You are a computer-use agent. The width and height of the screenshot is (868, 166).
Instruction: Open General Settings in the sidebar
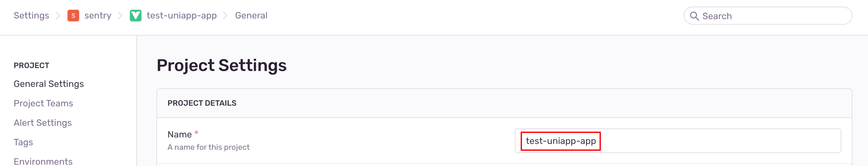tap(49, 84)
